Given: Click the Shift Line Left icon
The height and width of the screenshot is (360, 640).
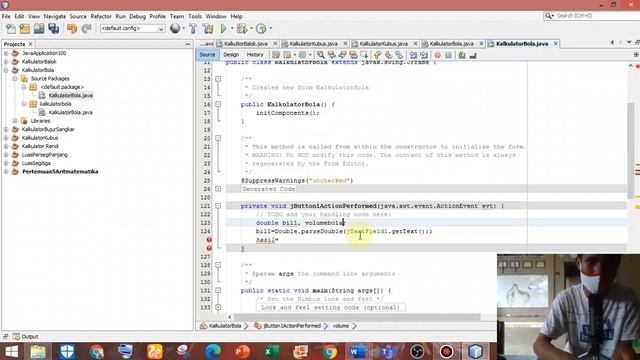Looking at the screenshot, I should [x=413, y=55].
